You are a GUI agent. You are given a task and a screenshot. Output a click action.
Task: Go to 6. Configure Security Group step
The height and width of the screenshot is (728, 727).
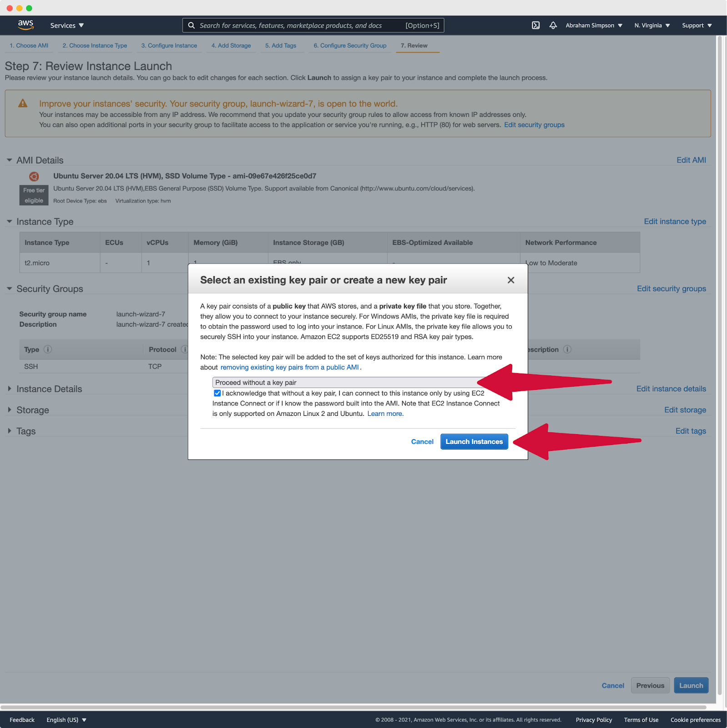350,45
